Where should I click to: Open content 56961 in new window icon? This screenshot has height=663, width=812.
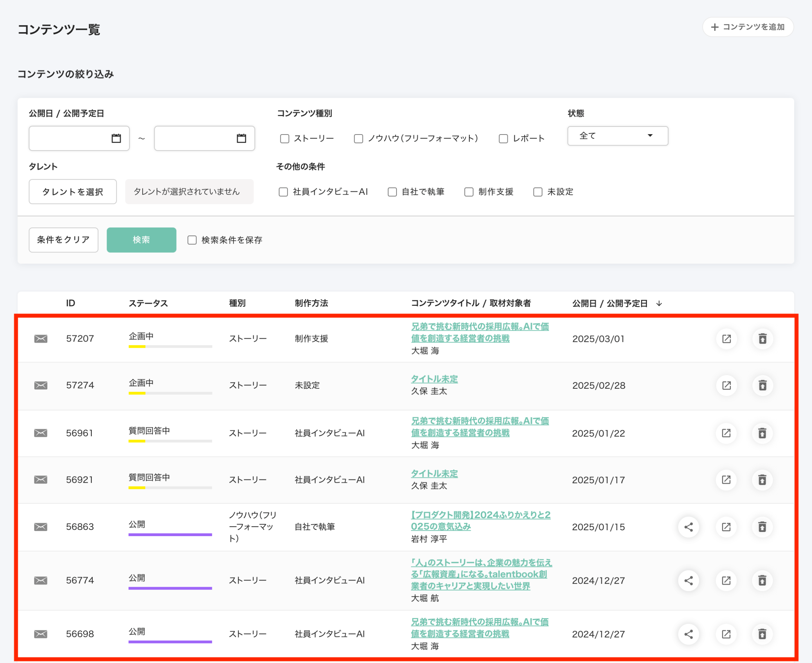click(x=726, y=433)
